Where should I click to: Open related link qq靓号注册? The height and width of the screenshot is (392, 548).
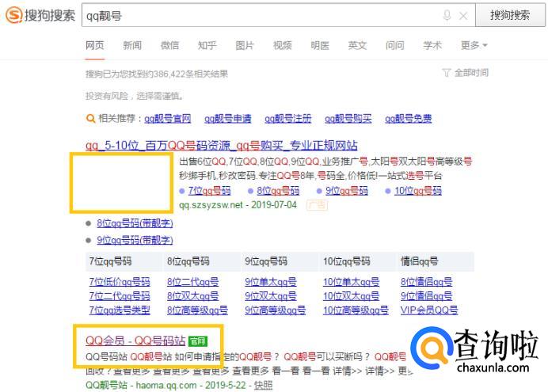pos(288,119)
